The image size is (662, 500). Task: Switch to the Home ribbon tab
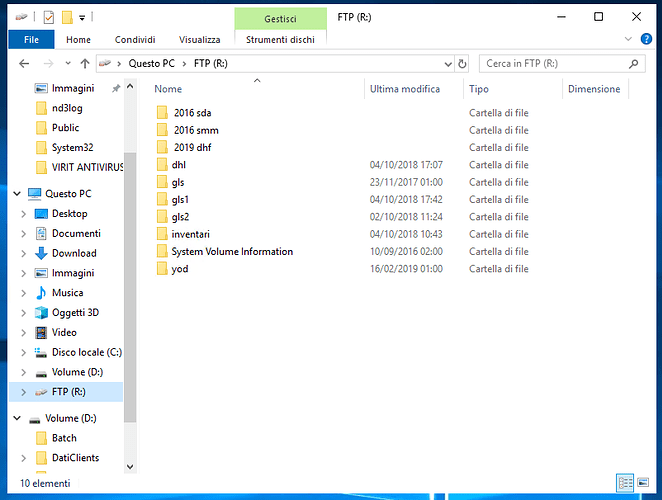[x=78, y=40]
